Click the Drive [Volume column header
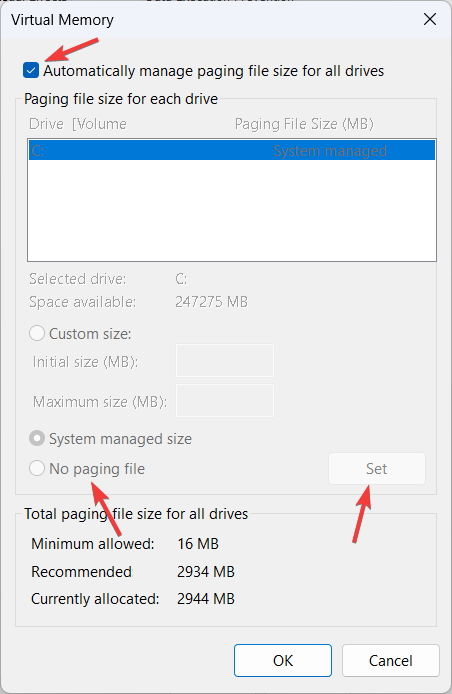 point(77,124)
